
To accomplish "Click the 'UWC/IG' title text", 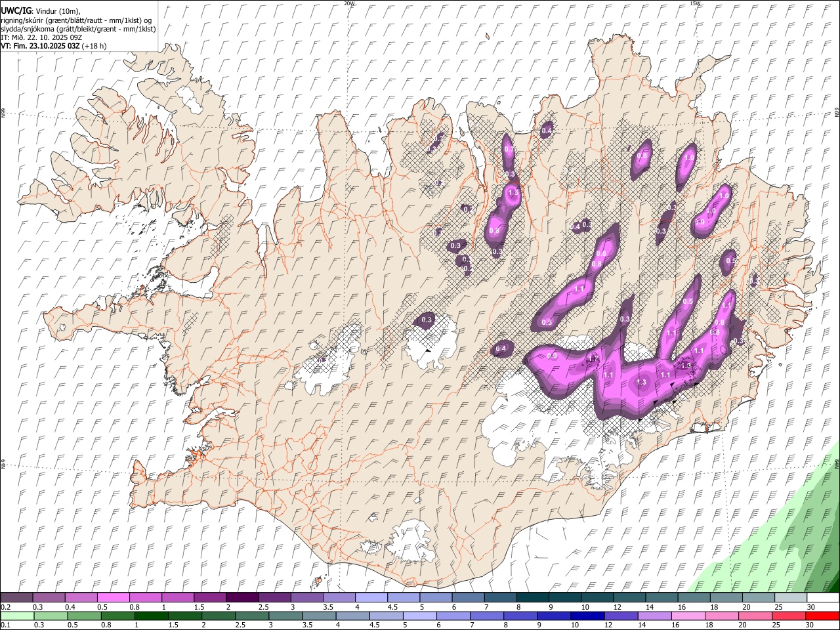I will click(16, 11).
